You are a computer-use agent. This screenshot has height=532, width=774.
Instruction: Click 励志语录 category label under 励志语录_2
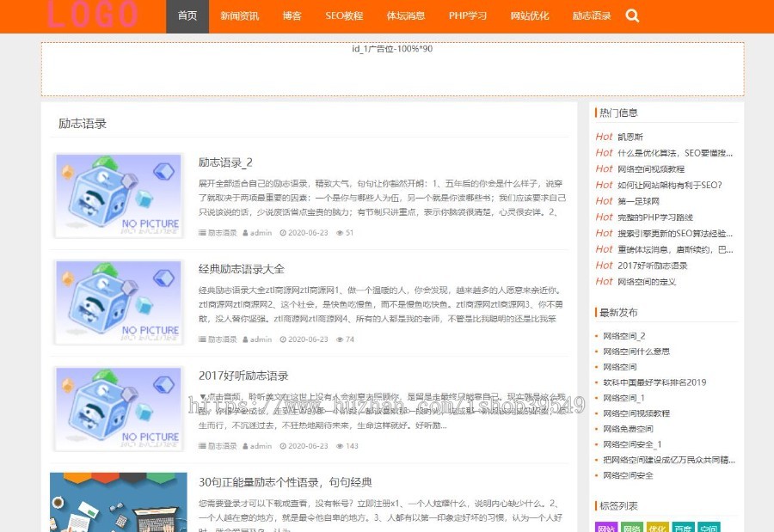tap(222, 232)
